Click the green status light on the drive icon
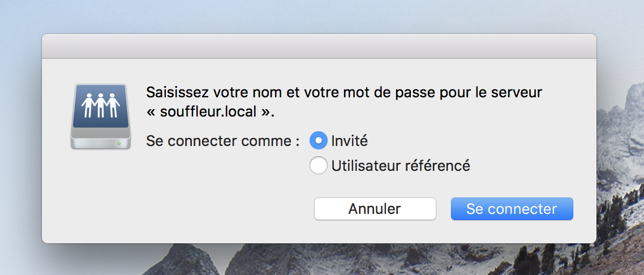The image size is (644, 275). coord(119,144)
